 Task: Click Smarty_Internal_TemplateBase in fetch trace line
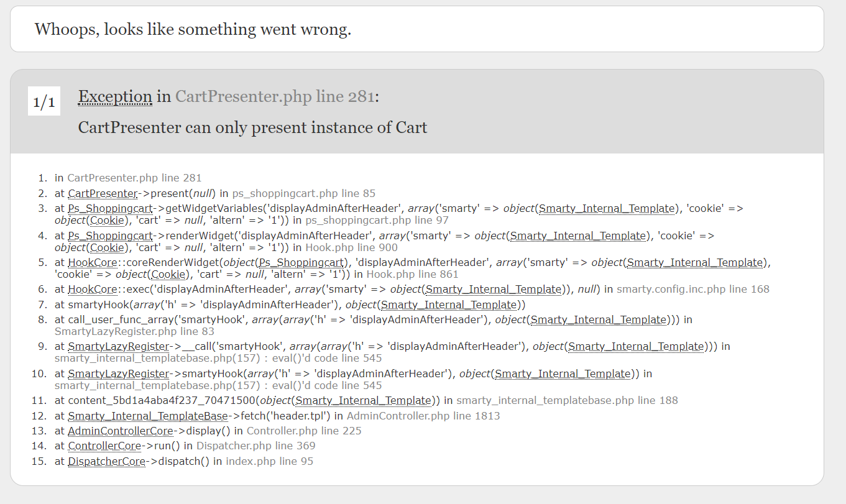click(x=148, y=416)
